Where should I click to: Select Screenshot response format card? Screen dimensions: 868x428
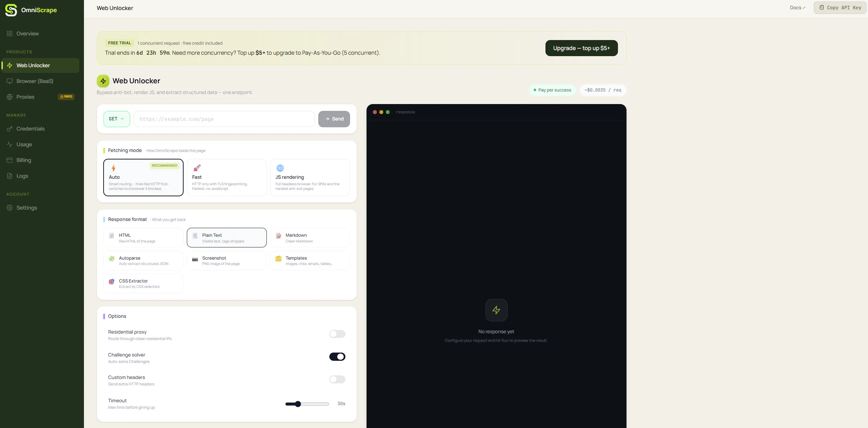coord(226,260)
